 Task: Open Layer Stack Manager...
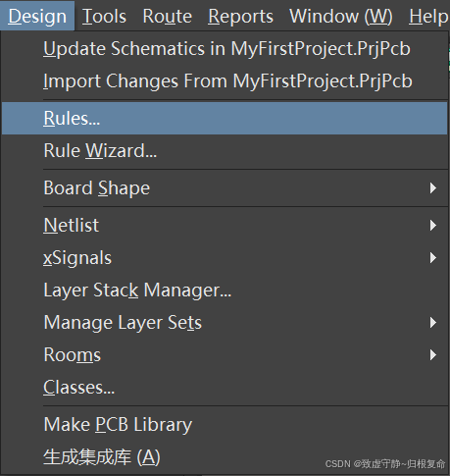(x=225, y=291)
